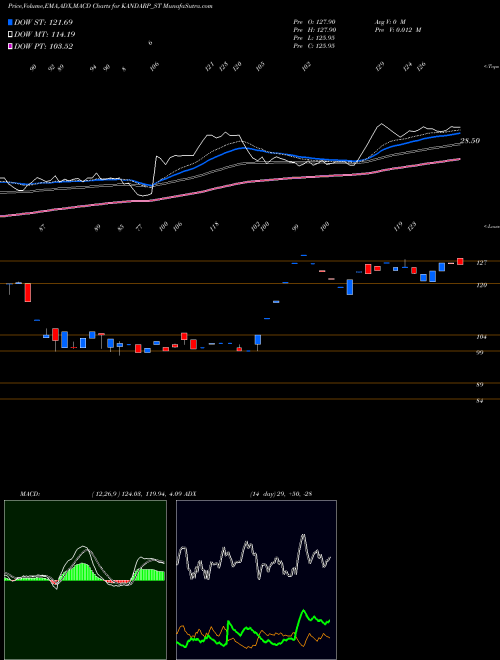The width and height of the screenshot is (500, 660).
Task: Click the 'Pre L: 125.95' value
Action: click(314, 38)
